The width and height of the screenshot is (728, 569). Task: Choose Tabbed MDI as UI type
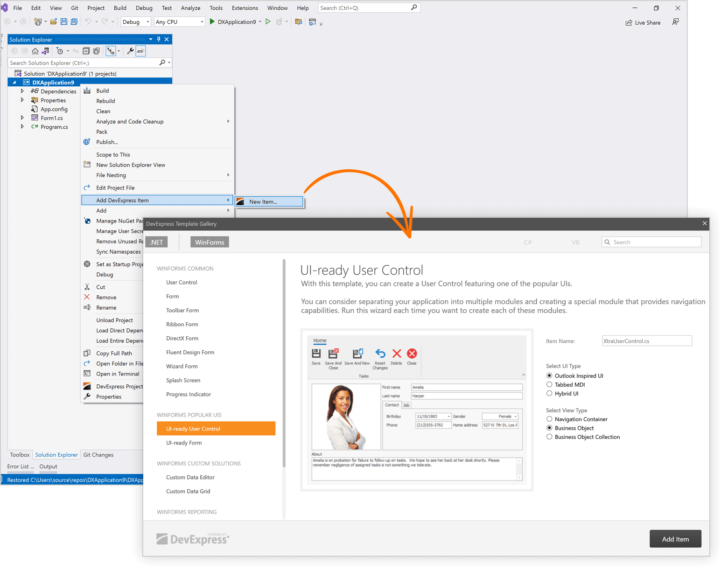pyautogui.click(x=549, y=384)
